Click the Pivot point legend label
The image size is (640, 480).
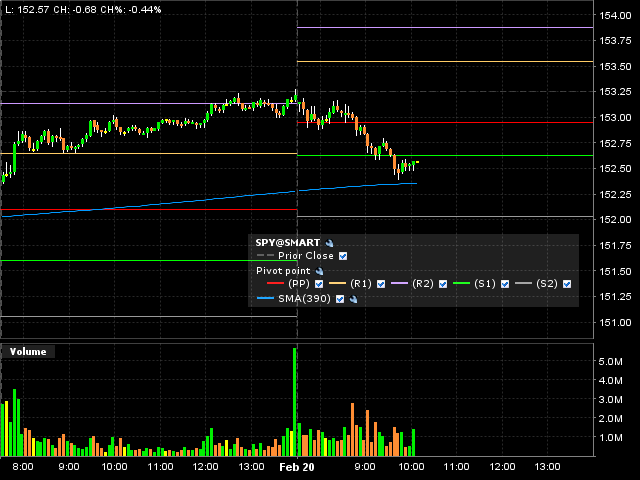click(x=283, y=271)
